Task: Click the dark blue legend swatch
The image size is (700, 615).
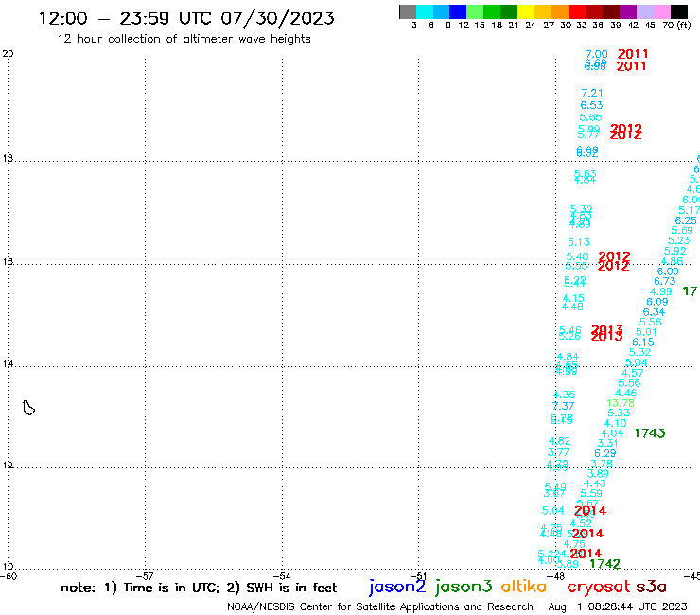Action: pyautogui.click(x=458, y=11)
